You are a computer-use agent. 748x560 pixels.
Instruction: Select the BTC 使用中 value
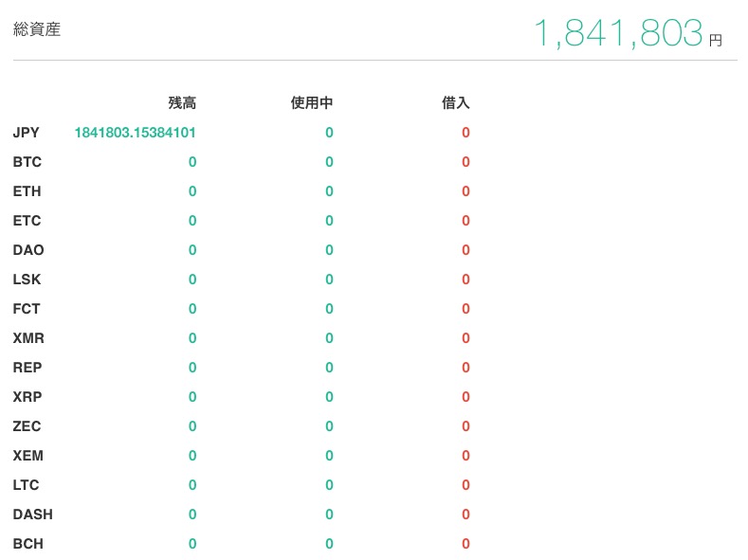pos(329,162)
